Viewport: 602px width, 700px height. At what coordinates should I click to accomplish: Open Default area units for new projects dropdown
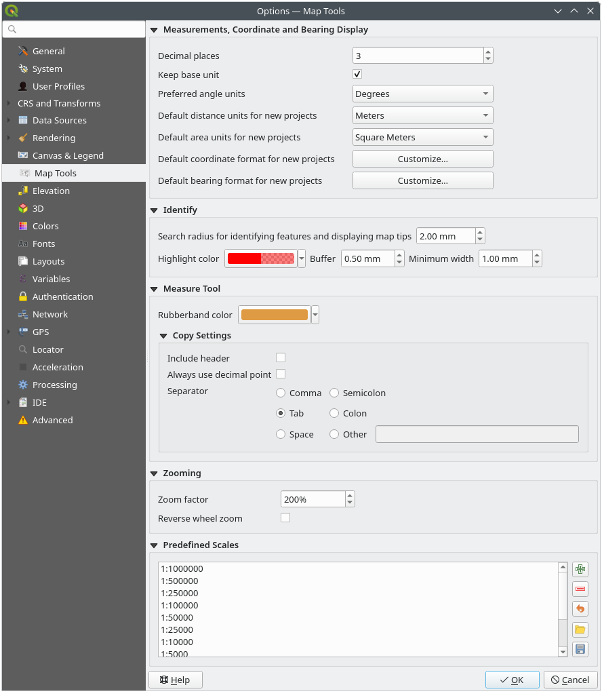[422, 137]
